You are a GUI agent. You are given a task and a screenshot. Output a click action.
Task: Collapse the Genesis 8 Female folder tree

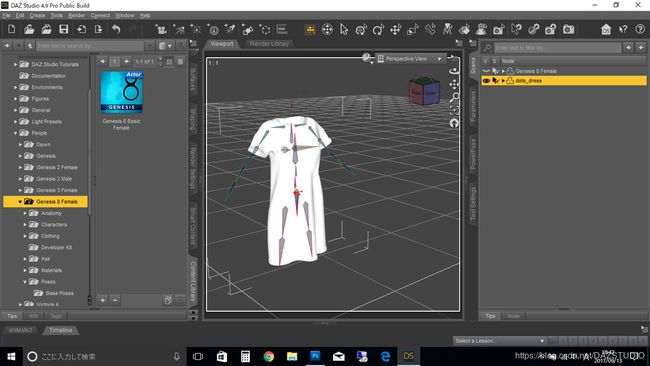point(20,202)
